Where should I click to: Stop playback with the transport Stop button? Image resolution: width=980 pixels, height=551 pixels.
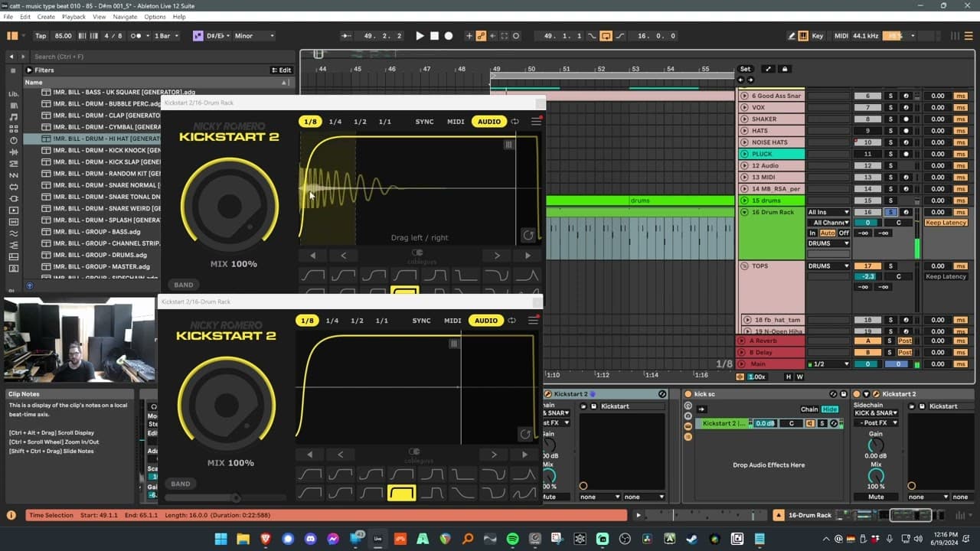[434, 36]
